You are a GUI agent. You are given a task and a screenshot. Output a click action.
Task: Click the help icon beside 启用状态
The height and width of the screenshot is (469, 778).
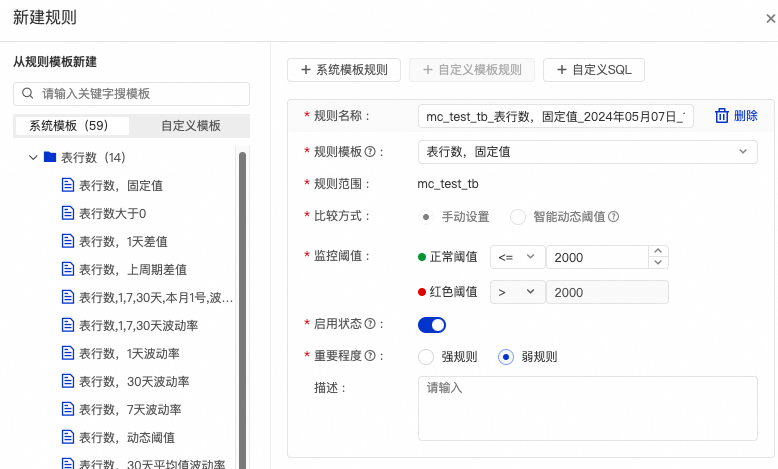pos(370,324)
